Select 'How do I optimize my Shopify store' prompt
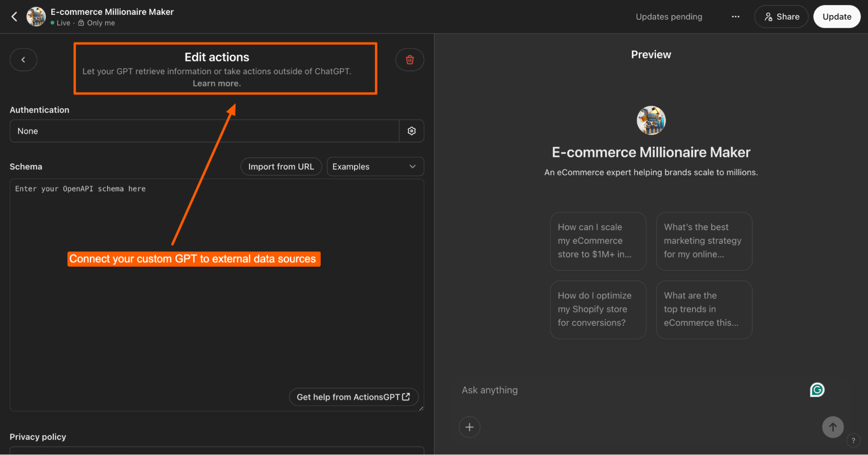Viewport: 868px width, 455px height. 598,309
